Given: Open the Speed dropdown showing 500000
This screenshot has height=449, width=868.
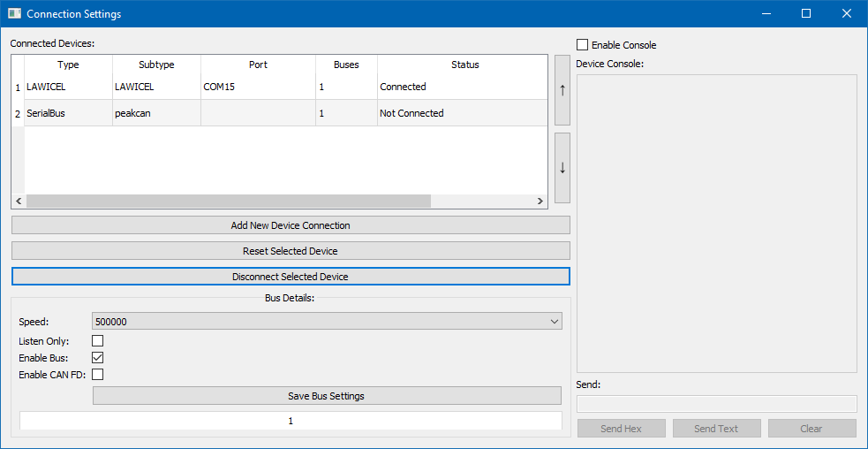Looking at the screenshot, I should tap(327, 322).
